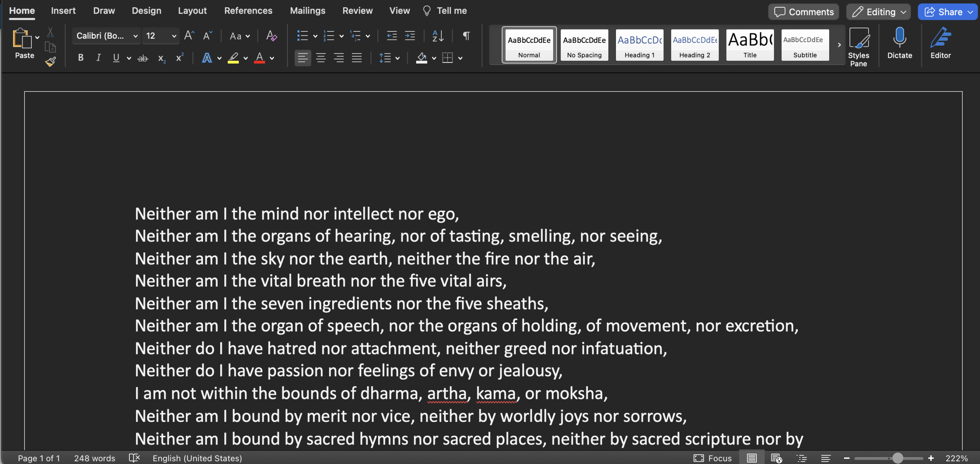Viewport: 980px width, 464px height.
Task: Decrease paragraph indent
Action: coord(392,36)
